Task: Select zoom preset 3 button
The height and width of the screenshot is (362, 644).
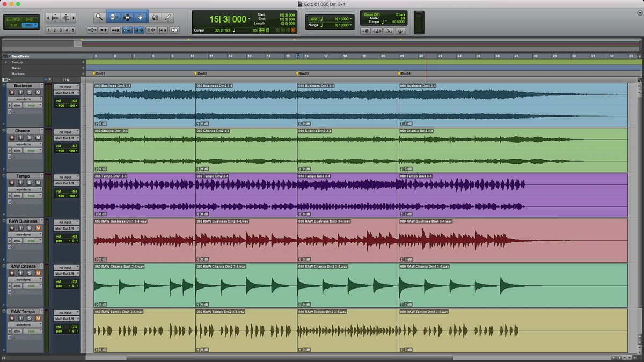Action: pos(61,31)
